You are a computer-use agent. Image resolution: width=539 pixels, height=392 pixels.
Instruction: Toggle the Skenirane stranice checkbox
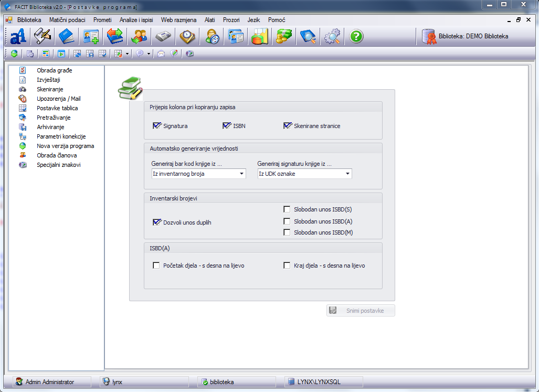[287, 126]
